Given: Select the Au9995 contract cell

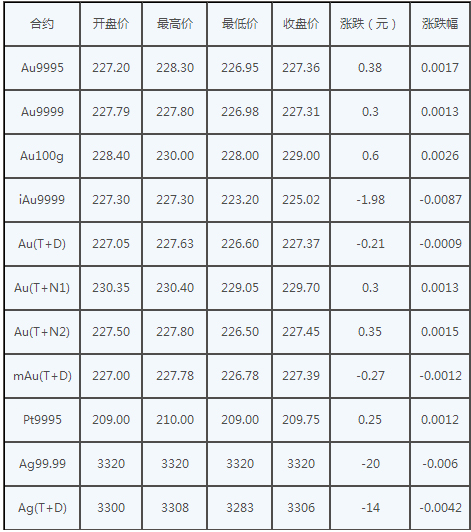Looking at the screenshot, I should [x=42, y=68].
